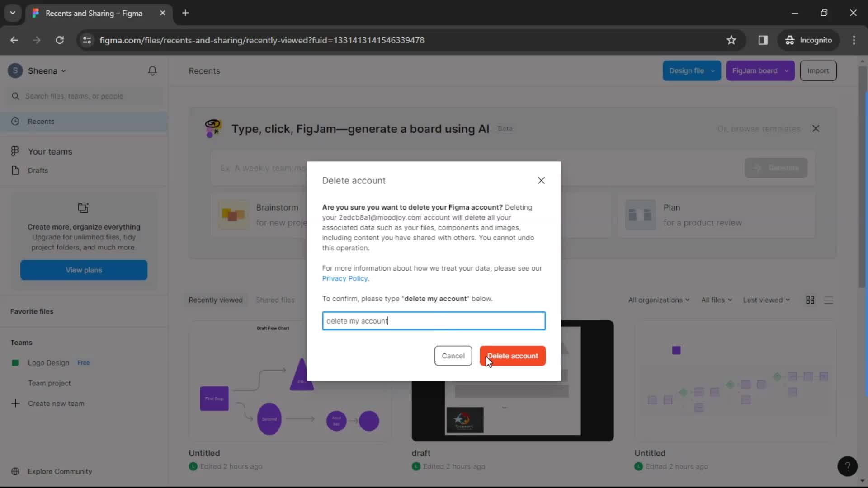Click in the confirmation text input field
The height and width of the screenshot is (488, 868).
[434, 320]
